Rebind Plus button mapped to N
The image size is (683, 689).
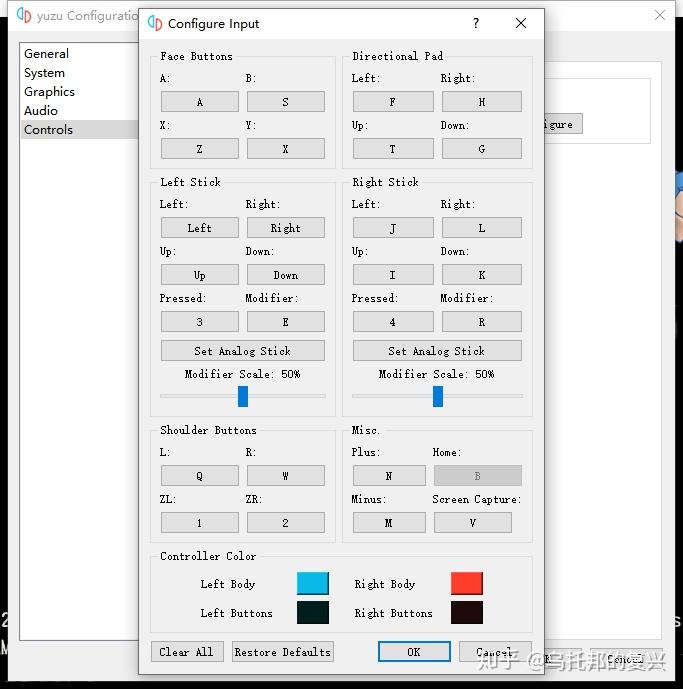[389, 475]
